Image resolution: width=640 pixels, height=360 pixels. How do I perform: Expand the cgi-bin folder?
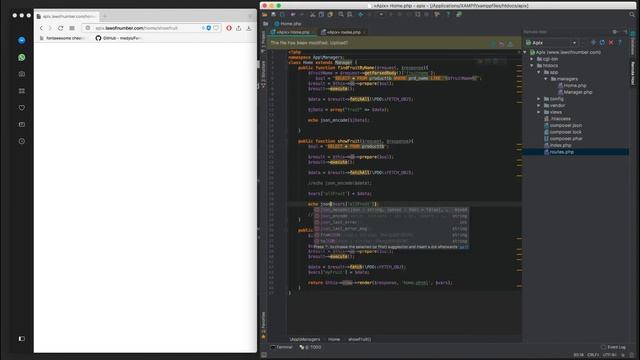pos(532,59)
